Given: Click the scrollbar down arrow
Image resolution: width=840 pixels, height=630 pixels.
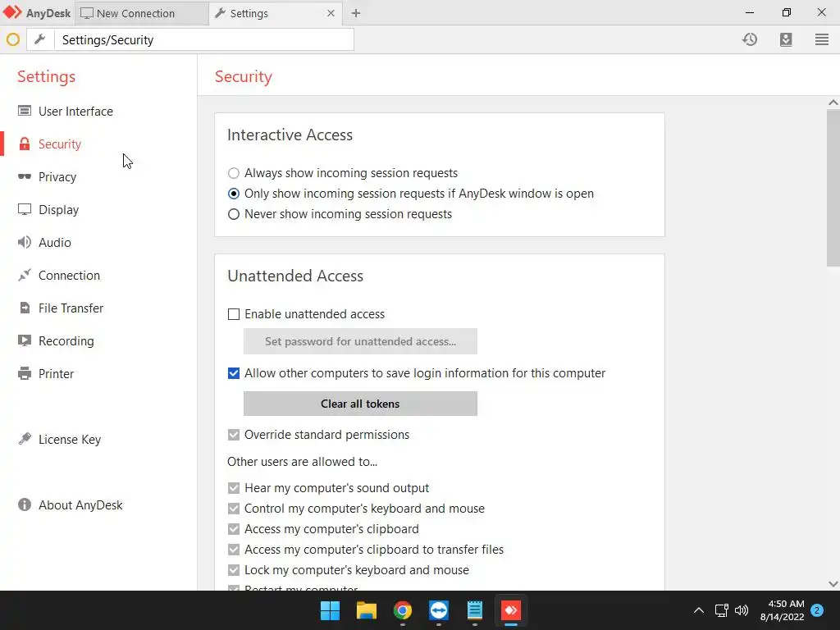Looking at the screenshot, I should coord(833,584).
